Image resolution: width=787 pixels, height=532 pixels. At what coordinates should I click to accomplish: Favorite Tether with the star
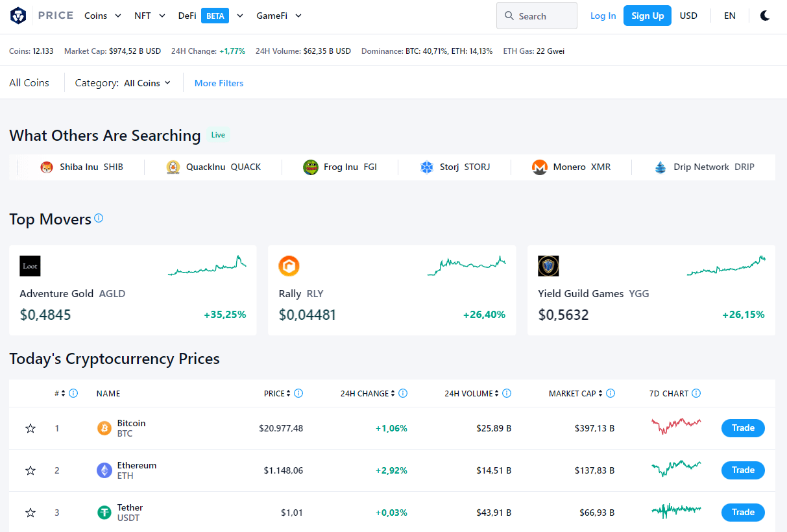(30, 513)
